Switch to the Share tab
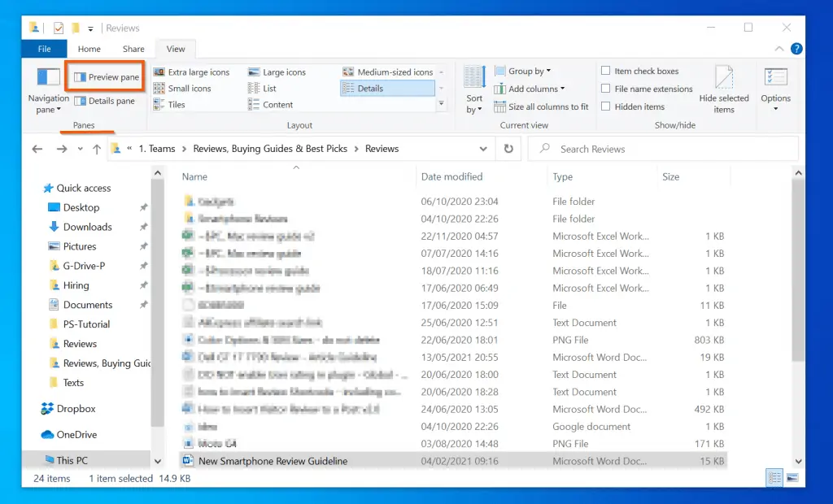Image resolution: width=833 pixels, height=504 pixels. pos(133,49)
